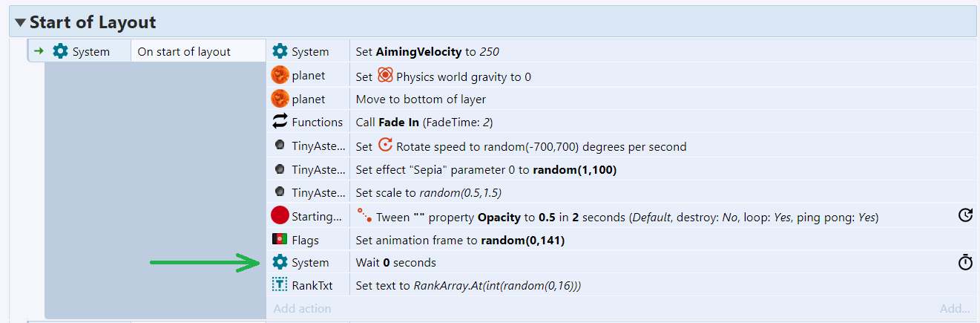Open the Add... menu at right
980x323 pixels.
955,308
